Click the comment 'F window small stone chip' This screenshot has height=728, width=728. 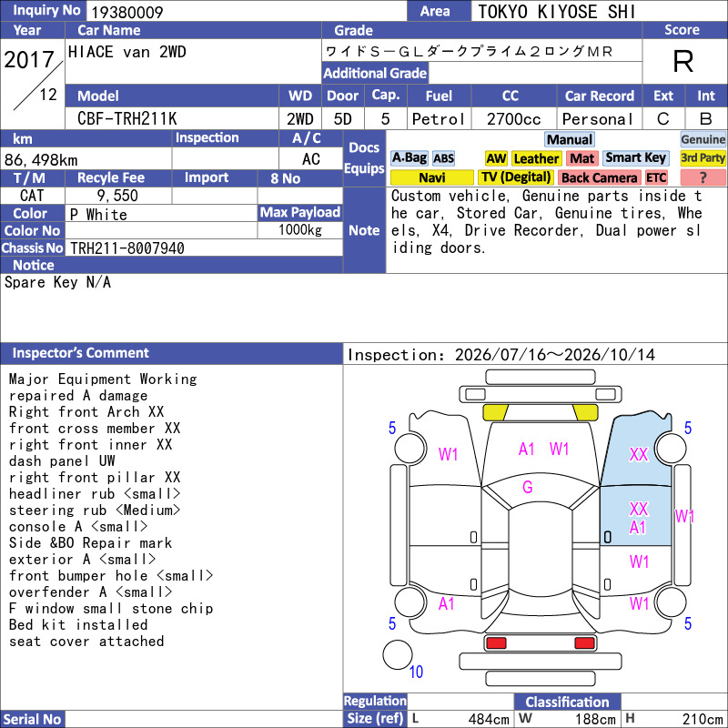(x=111, y=608)
